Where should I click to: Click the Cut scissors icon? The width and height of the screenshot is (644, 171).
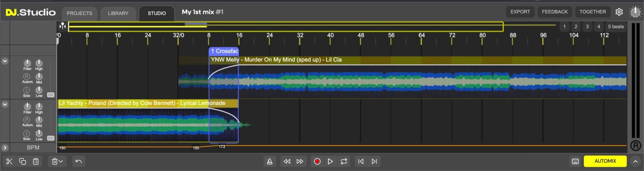pos(9,161)
